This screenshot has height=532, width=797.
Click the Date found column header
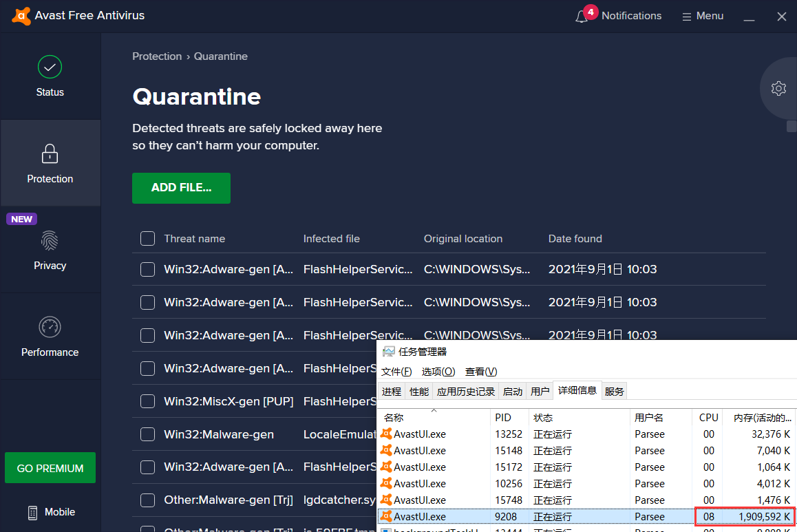[575, 238]
